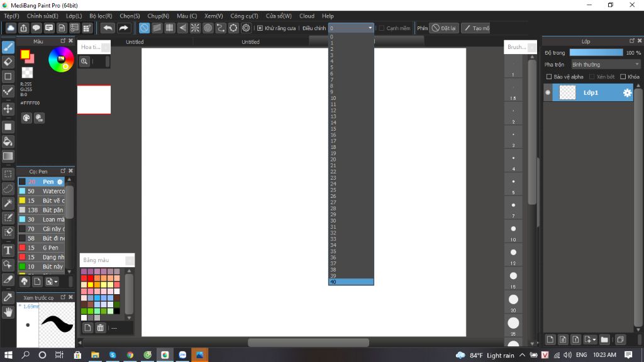Screen dimensions: 644x362
Task: Toggle Khử răng cưa anti-aliasing checkbox
Action: tap(260, 28)
